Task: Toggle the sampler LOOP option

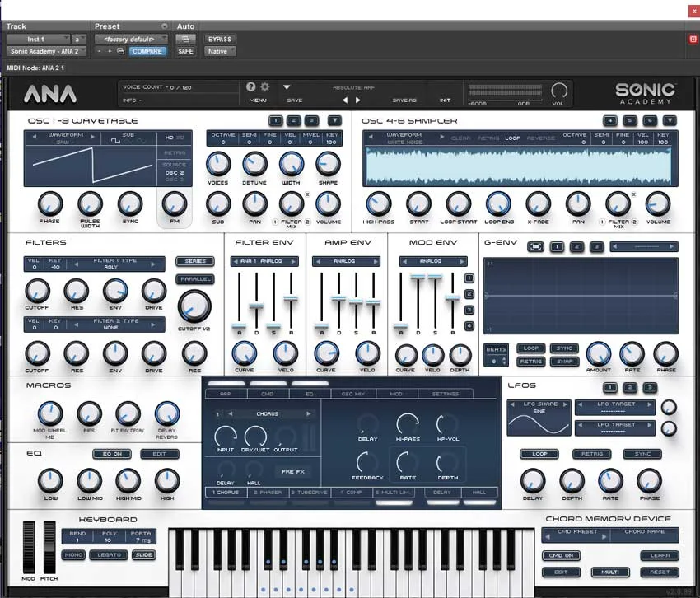Action: pyautogui.click(x=512, y=138)
